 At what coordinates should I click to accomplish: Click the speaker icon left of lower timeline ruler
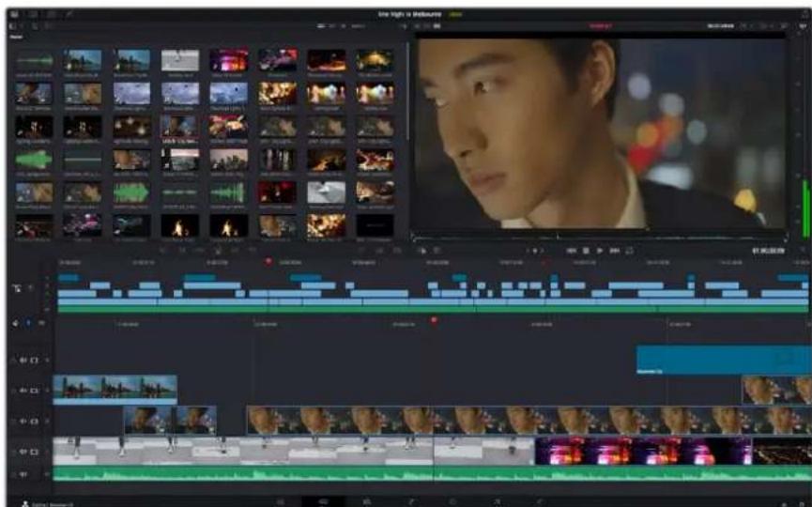click(15, 323)
